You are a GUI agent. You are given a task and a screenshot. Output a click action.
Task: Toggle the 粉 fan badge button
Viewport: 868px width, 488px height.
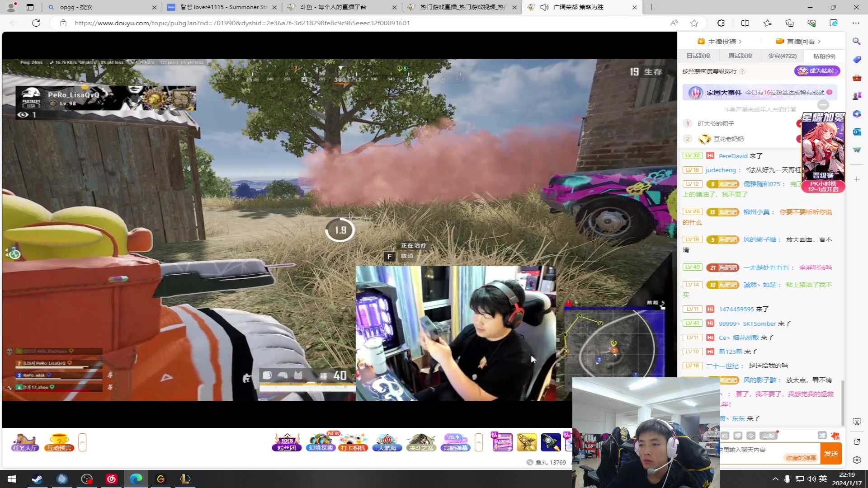(x=725, y=436)
